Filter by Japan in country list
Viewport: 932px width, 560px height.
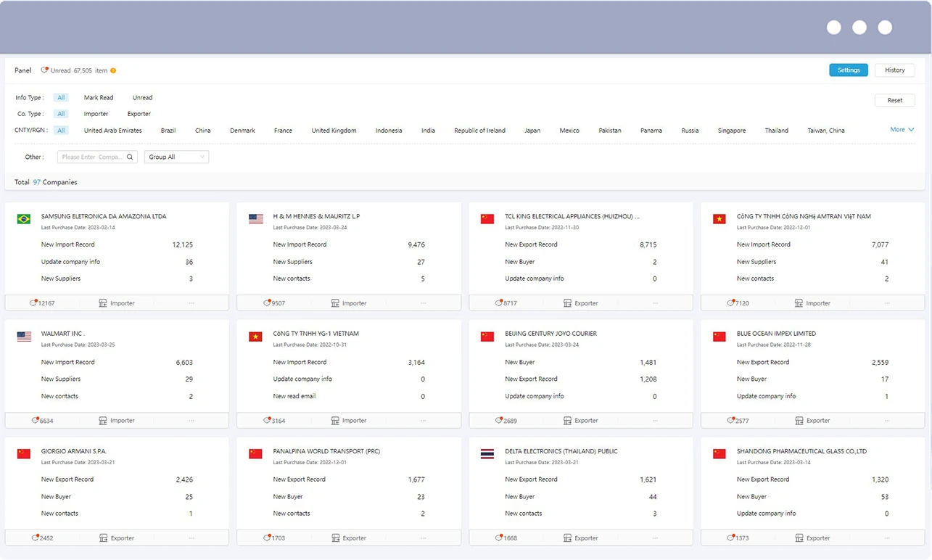(x=532, y=131)
